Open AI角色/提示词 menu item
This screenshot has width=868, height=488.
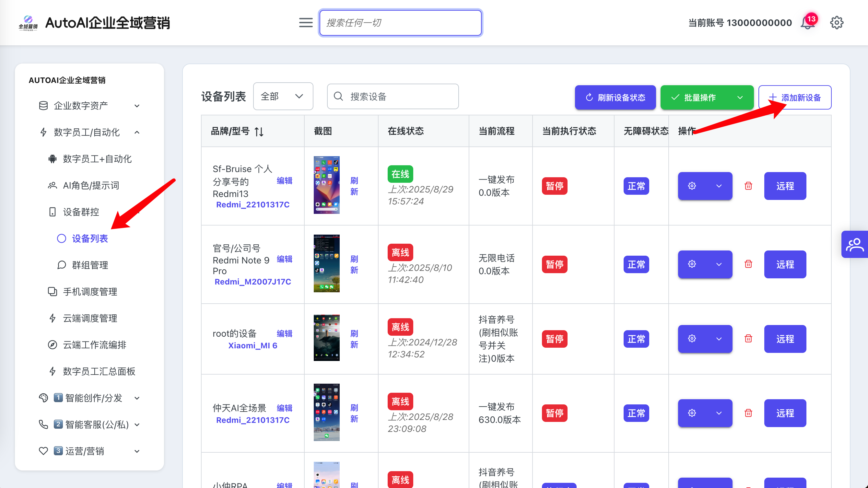(84, 185)
